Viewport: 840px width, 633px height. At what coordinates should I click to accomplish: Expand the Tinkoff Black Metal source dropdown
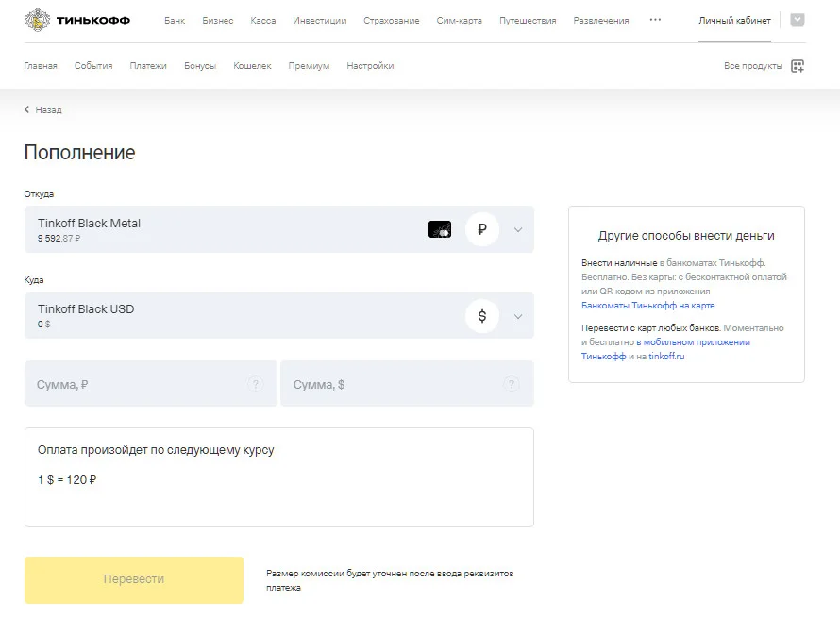pos(518,230)
